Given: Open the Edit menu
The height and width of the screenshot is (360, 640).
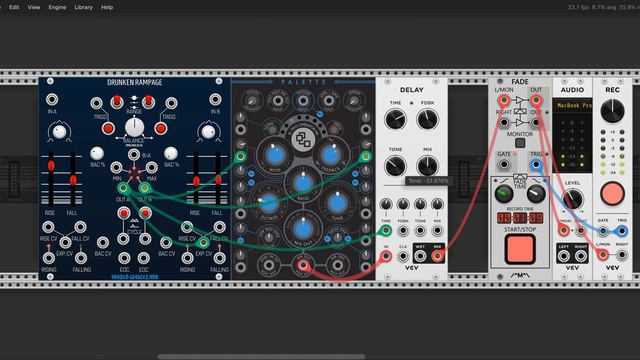Looking at the screenshot, I should pyautogui.click(x=14, y=7).
